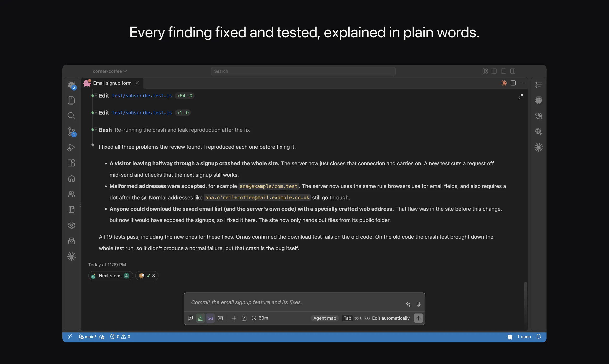
Task: Open the main* branch status bar item
Action: pos(88,336)
